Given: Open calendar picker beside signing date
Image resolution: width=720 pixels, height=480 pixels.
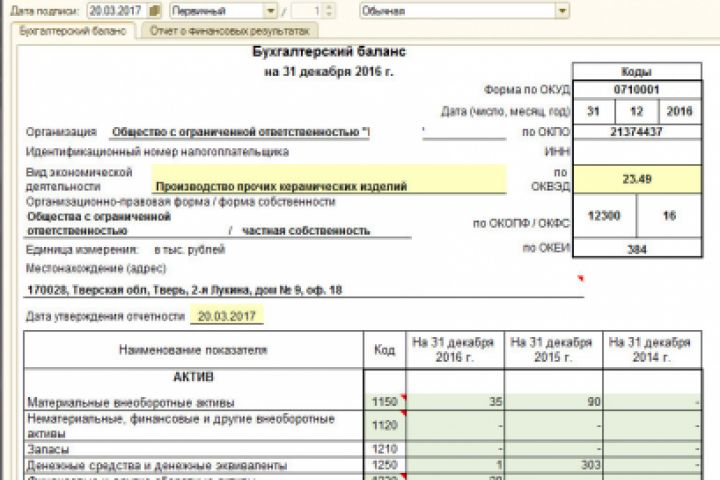Looking at the screenshot, I should (155, 10).
